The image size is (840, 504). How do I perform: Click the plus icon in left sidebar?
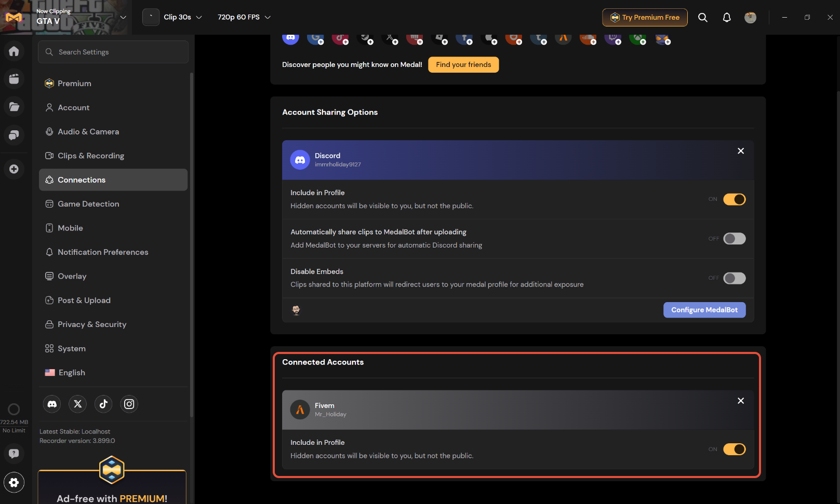point(14,169)
